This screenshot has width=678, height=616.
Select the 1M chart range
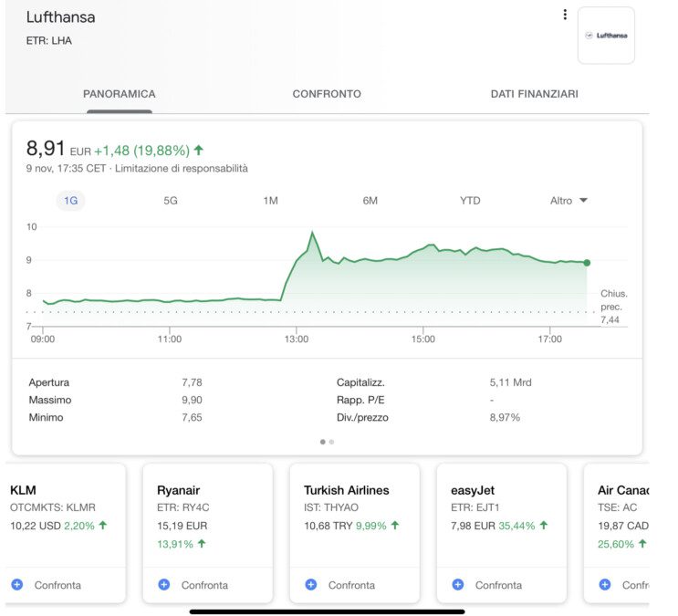(x=271, y=201)
